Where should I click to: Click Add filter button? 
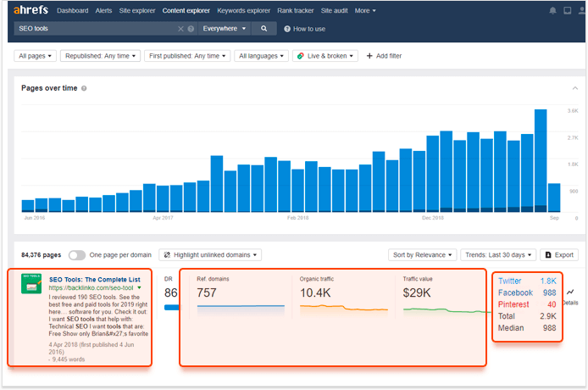click(384, 56)
